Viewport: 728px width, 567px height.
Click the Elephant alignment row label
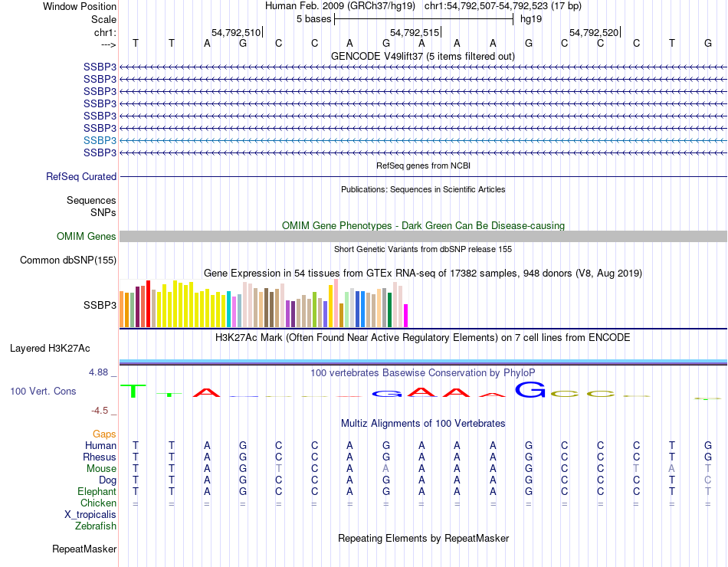point(97,491)
